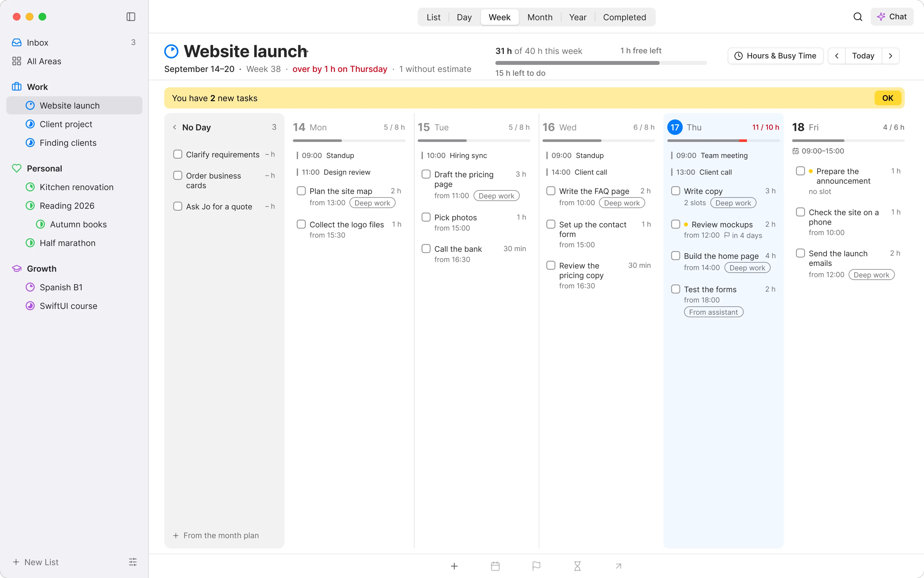
Task: Click the weekly hours progress bar
Action: [601, 63]
